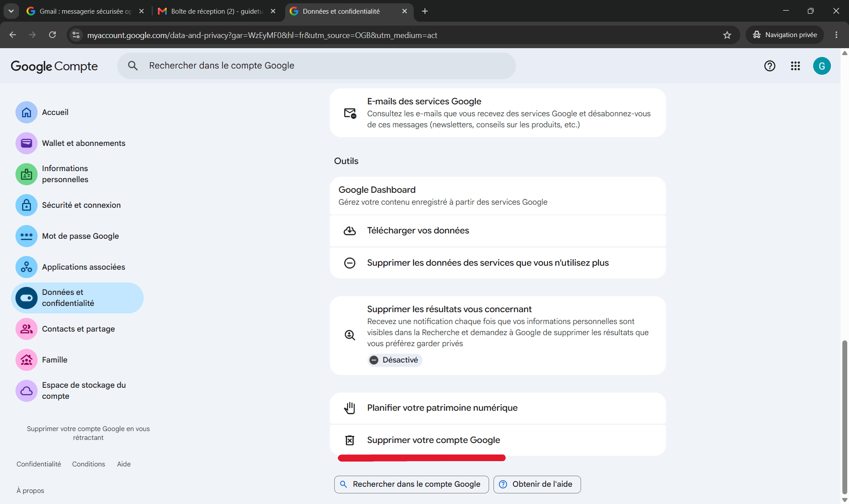Open a new browser tab
The image size is (849, 504).
(425, 11)
